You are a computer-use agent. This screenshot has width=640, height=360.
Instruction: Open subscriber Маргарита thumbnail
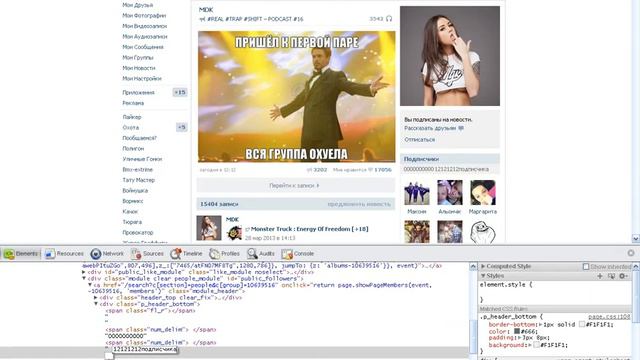(483, 193)
